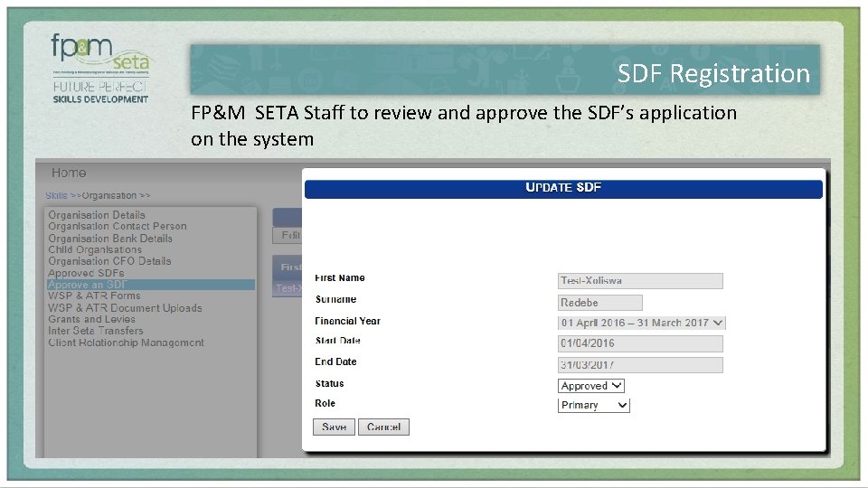Click the First Name field Test-Xoliswa

coord(640,280)
